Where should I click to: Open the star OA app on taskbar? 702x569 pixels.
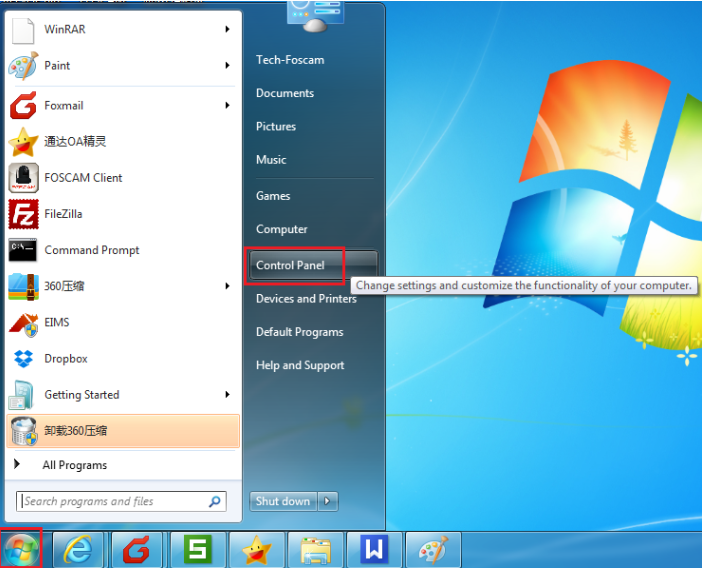click(257, 549)
